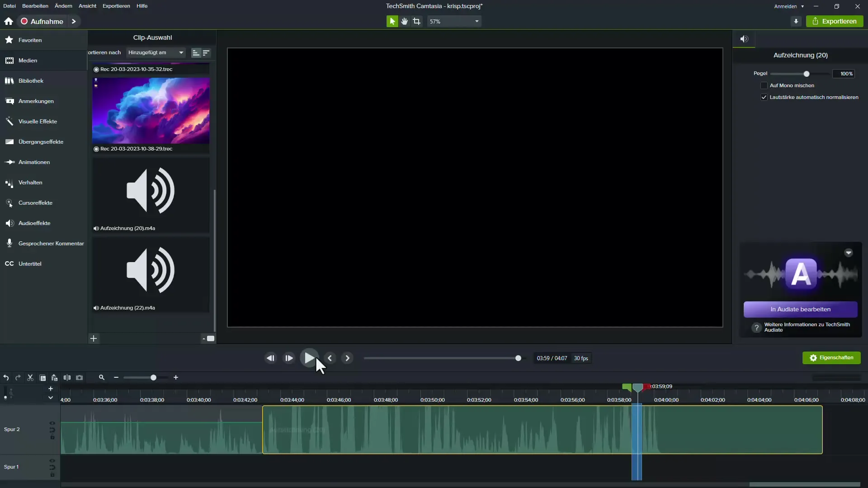
Task: Hide Spur 1 with eye icon
Action: pos(52,461)
